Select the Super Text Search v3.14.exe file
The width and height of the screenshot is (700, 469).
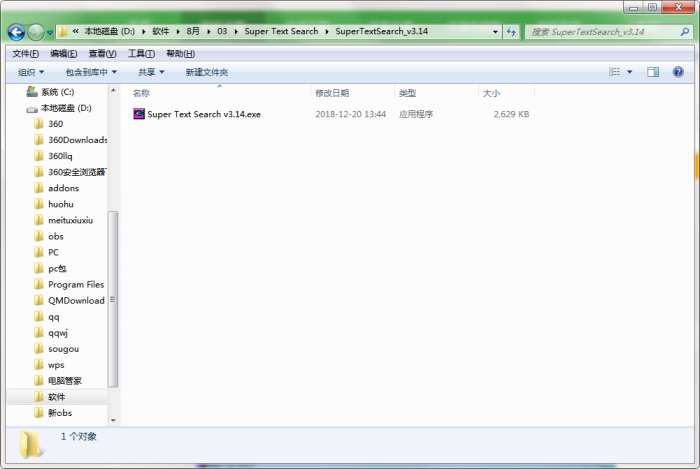pos(204,114)
